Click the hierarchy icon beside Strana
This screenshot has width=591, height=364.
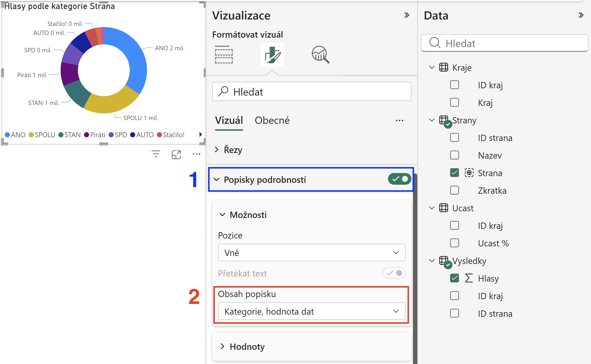tap(469, 173)
